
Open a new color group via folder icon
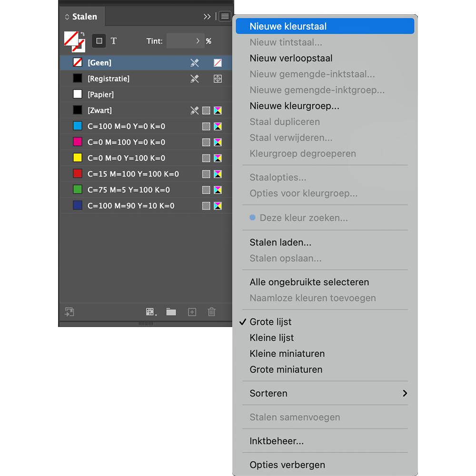(171, 312)
